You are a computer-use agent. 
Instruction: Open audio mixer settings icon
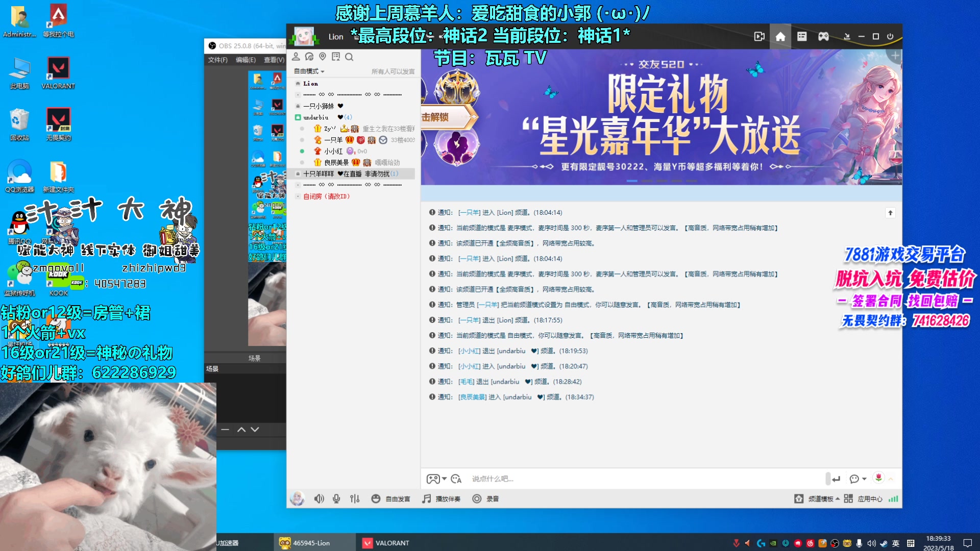coord(355,499)
